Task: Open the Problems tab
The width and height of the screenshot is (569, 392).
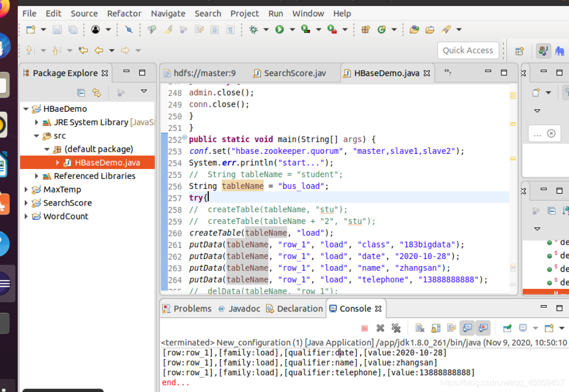Action: tap(187, 309)
